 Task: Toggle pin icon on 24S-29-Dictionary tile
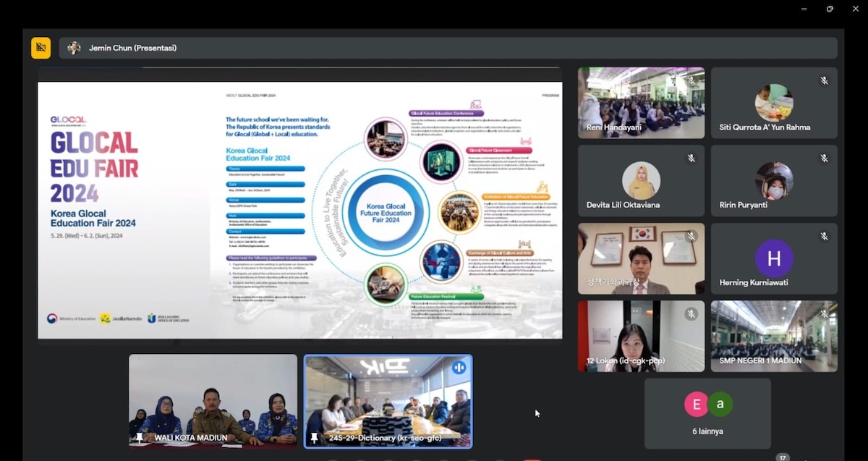tap(314, 438)
